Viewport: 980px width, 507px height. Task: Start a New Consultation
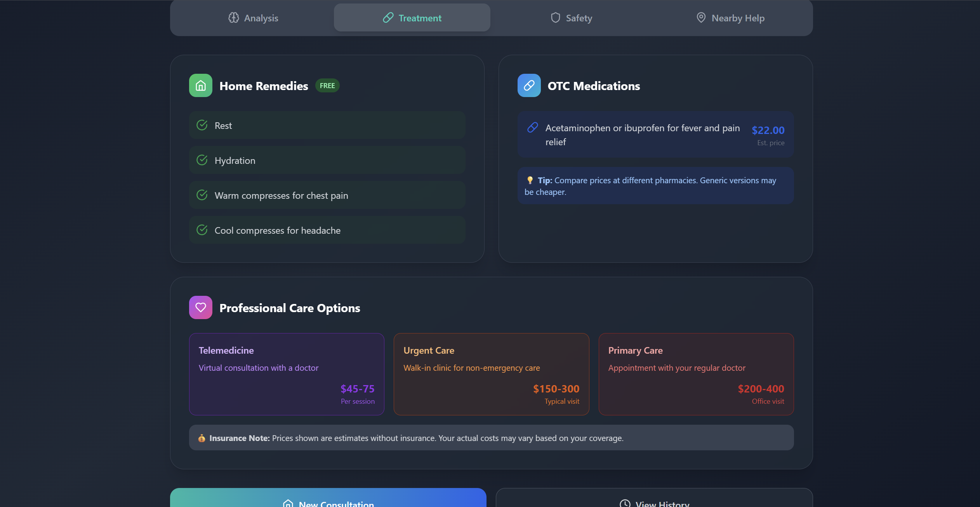coord(328,501)
